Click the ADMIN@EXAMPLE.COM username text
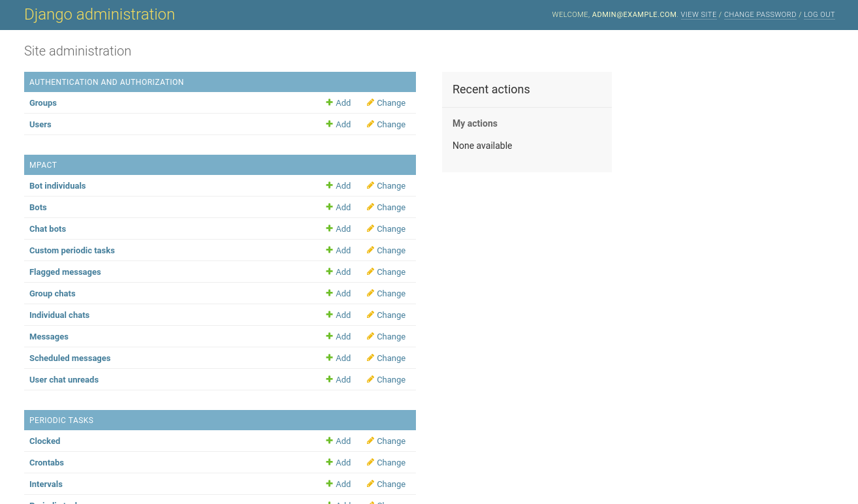This screenshot has height=504, width=858. coord(634,14)
